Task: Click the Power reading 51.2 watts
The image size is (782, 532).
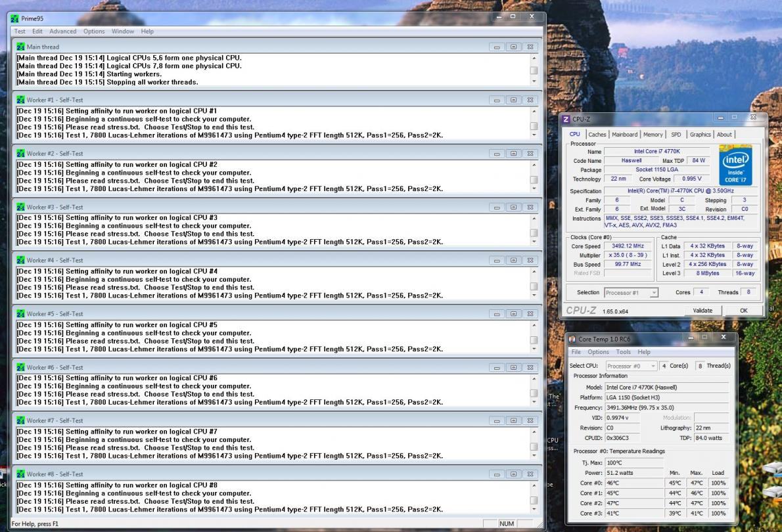Action: click(634, 473)
